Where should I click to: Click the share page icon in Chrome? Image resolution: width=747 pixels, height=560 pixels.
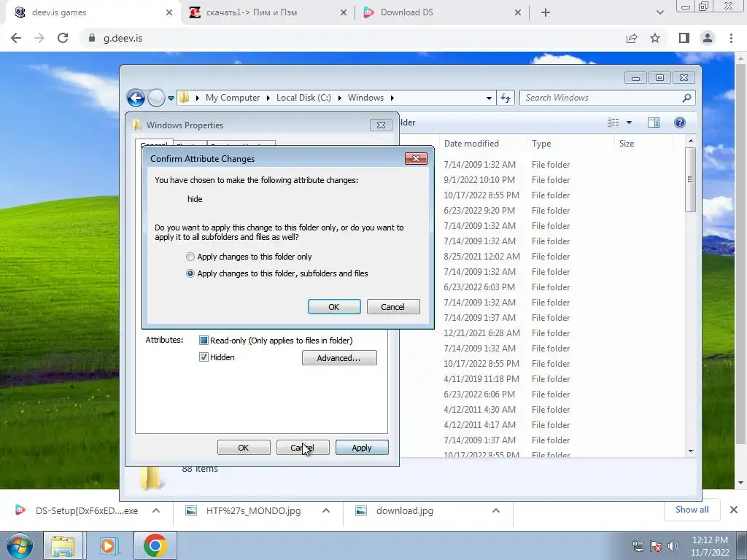point(632,38)
